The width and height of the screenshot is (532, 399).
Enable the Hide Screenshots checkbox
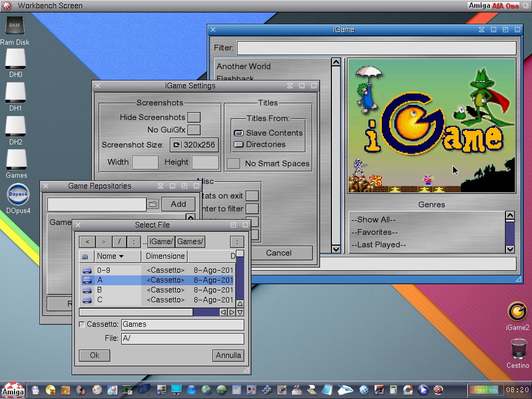194,117
